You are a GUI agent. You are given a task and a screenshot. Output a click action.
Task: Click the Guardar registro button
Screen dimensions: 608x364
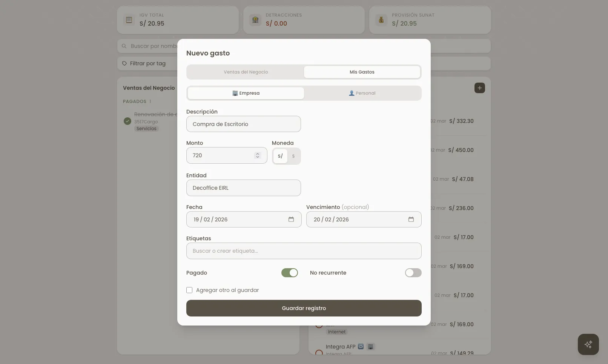304,308
